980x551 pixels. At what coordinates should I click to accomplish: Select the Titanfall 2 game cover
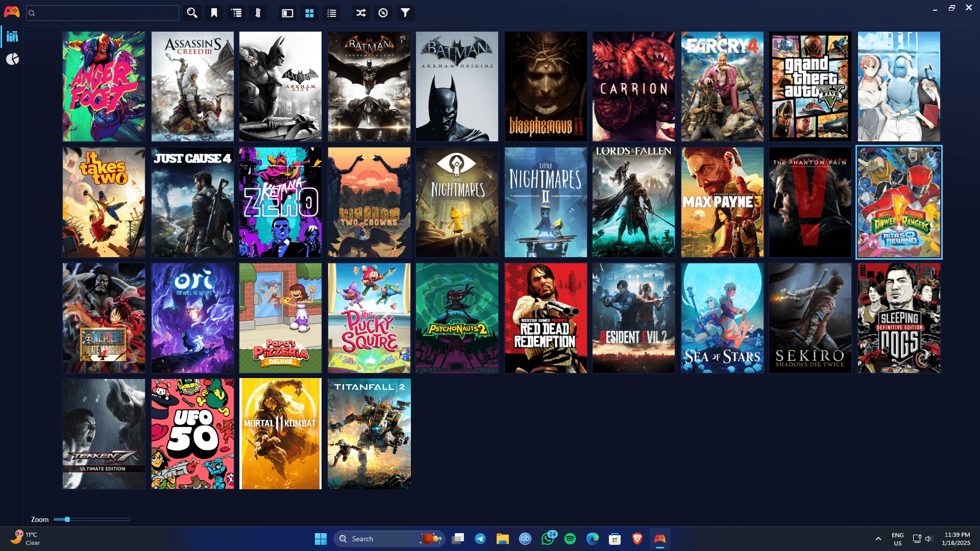coord(369,434)
